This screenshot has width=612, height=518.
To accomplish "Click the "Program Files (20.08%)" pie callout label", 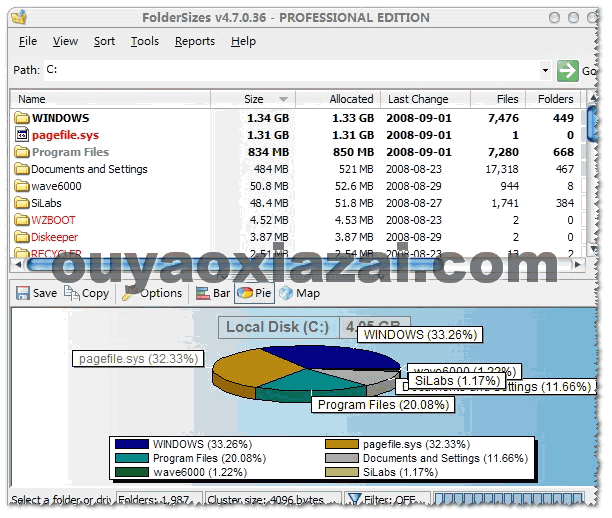I will (383, 405).
